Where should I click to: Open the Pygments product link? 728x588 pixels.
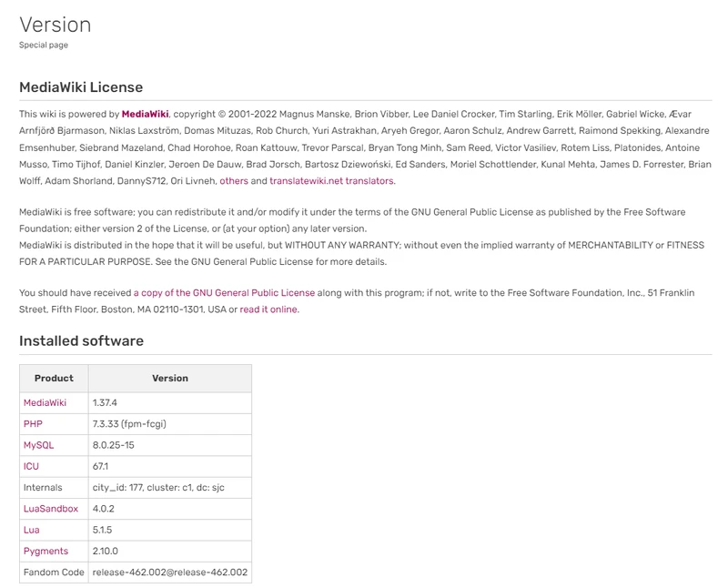click(45, 551)
